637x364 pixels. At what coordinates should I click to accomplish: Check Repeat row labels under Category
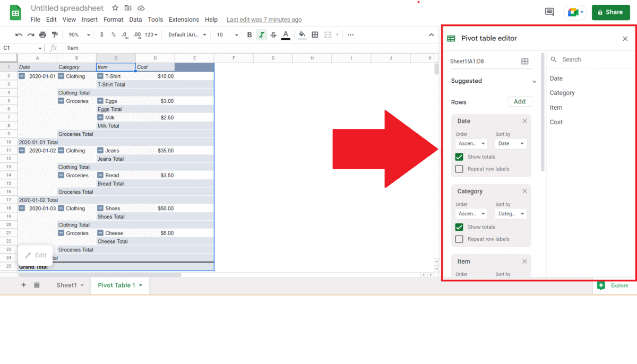(459, 239)
